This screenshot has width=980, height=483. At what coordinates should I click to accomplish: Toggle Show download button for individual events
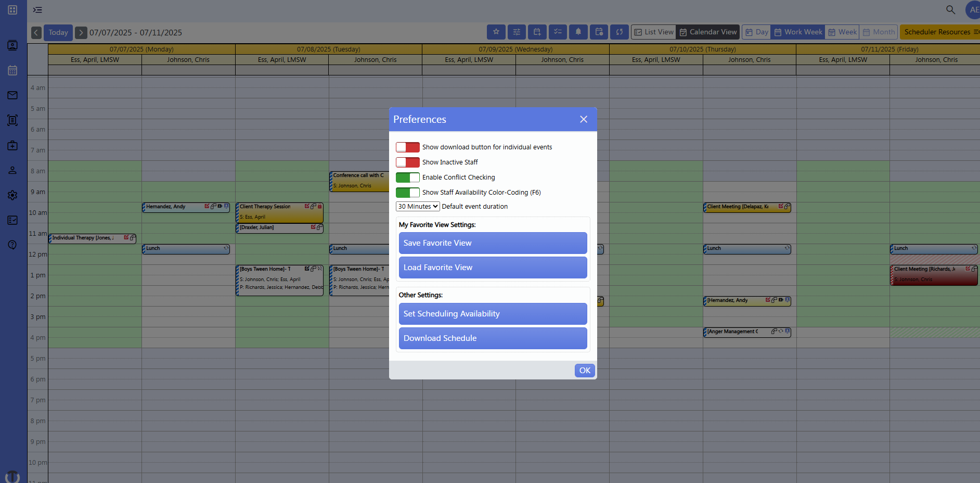[408, 147]
